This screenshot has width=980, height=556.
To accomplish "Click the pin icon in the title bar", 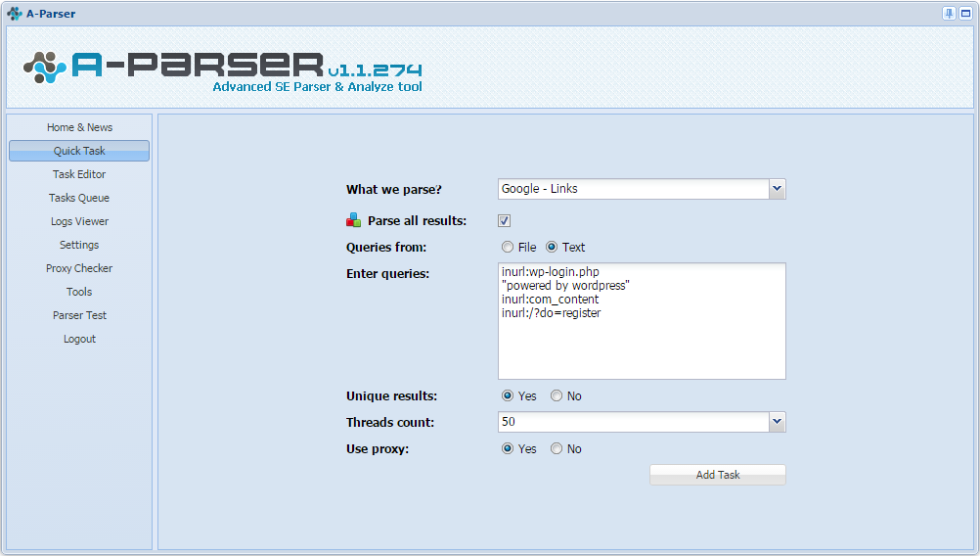I will [949, 13].
